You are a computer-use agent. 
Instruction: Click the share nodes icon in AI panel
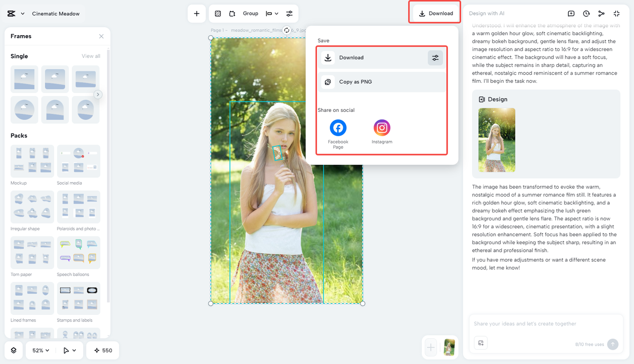pyautogui.click(x=601, y=14)
